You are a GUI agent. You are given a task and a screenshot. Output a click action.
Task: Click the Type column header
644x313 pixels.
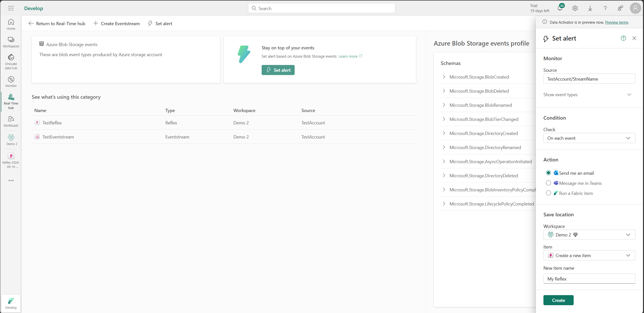pyautogui.click(x=170, y=110)
